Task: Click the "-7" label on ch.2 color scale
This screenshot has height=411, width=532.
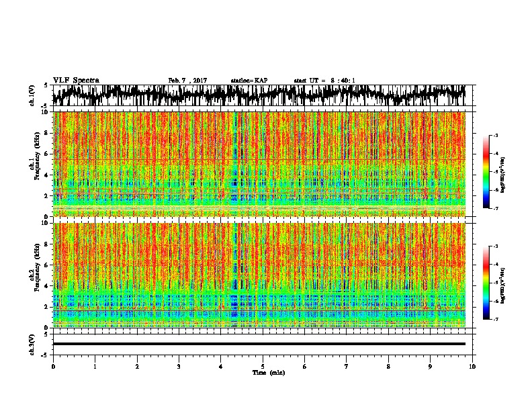Action: coord(495,320)
